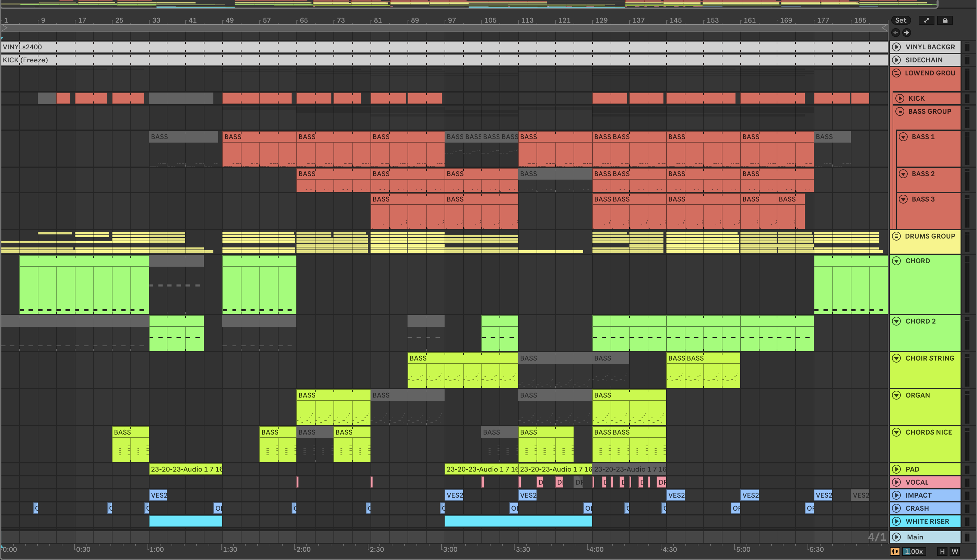
Task: Click the 1.00x zoom value slider
Action: pyautogui.click(x=914, y=551)
